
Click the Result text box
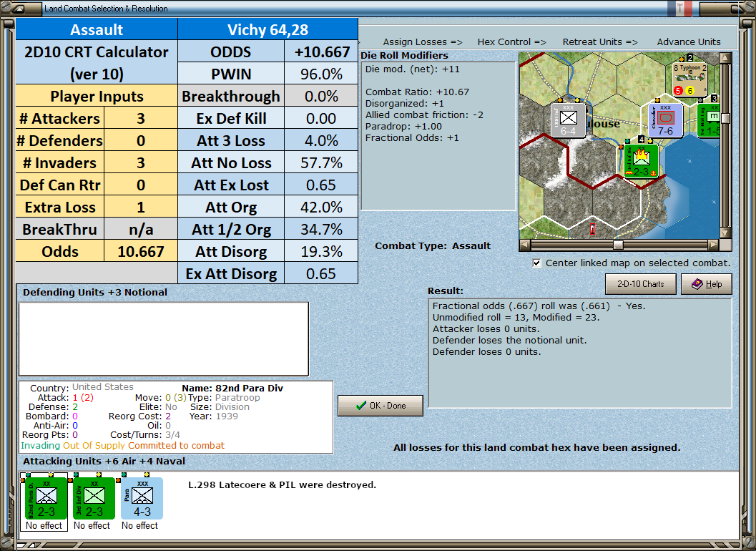[x=580, y=353]
